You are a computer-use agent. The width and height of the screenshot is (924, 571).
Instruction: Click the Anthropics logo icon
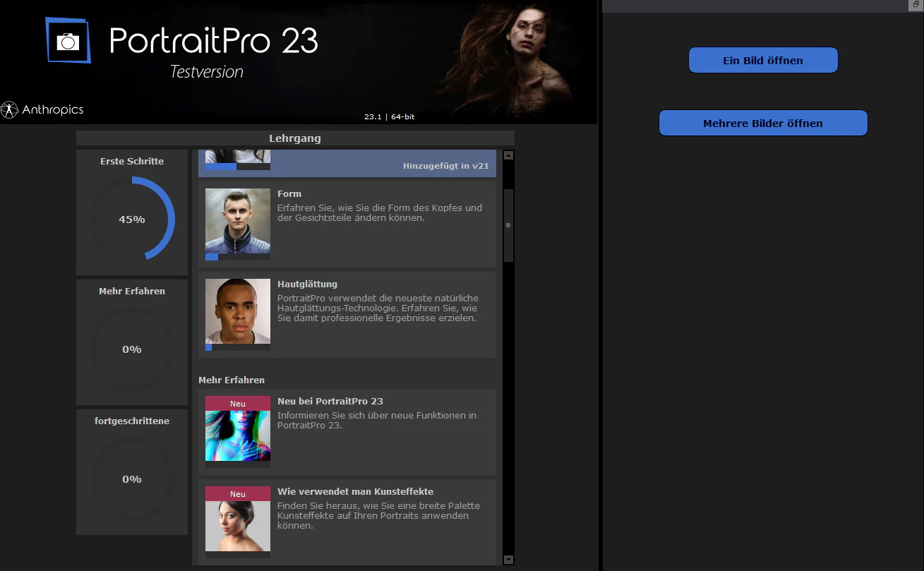[9, 109]
